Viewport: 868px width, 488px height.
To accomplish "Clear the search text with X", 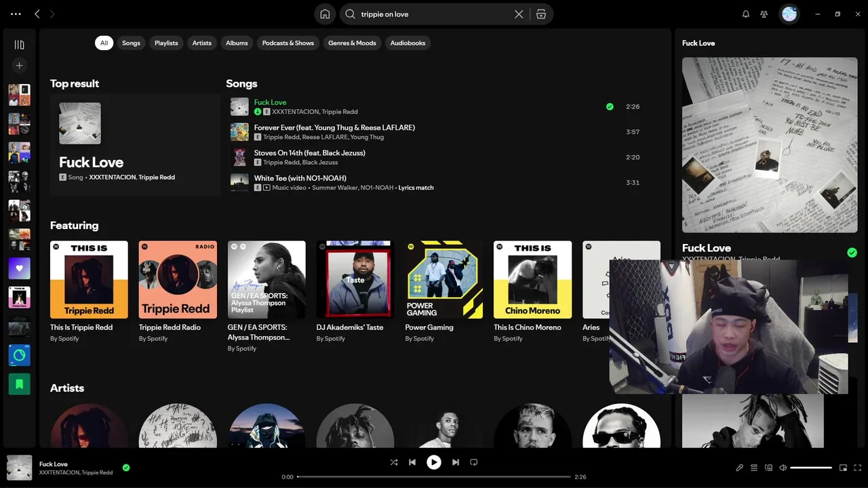I will [x=519, y=14].
